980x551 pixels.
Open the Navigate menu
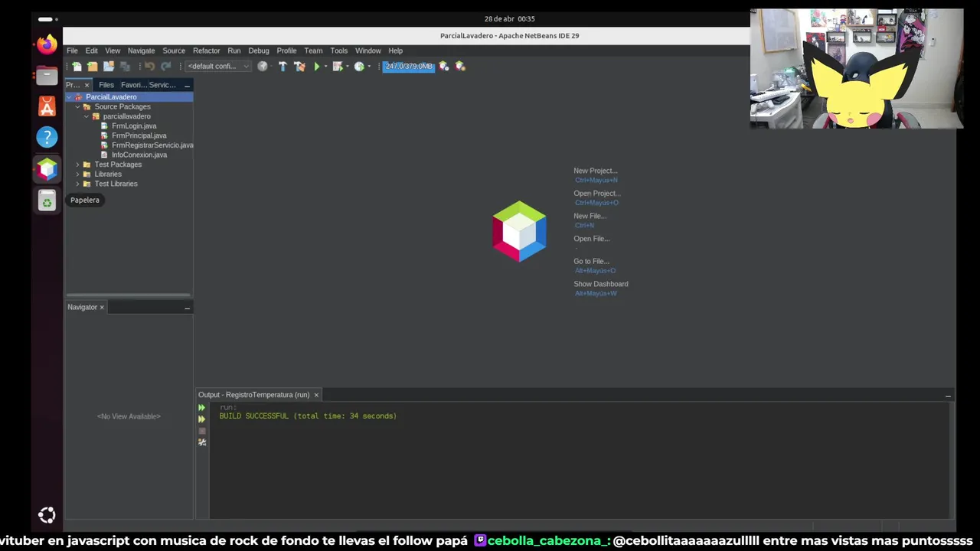coord(141,51)
